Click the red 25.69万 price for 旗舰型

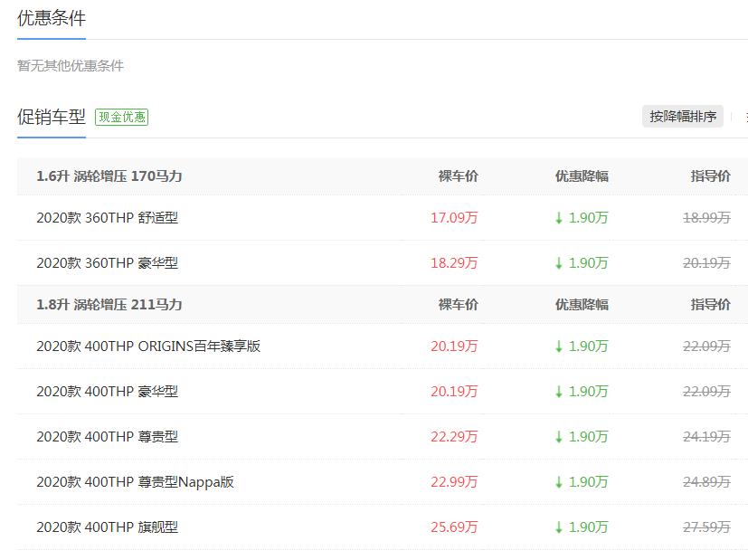coord(454,527)
